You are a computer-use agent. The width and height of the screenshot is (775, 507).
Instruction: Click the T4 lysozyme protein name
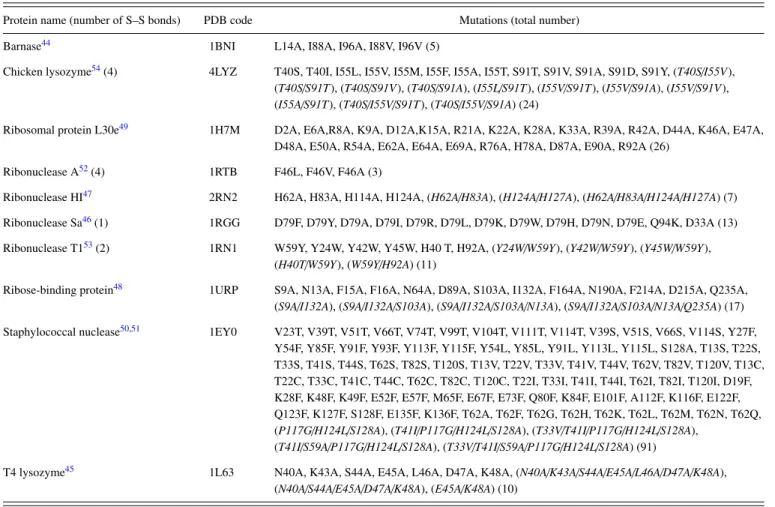(x=34, y=473)
